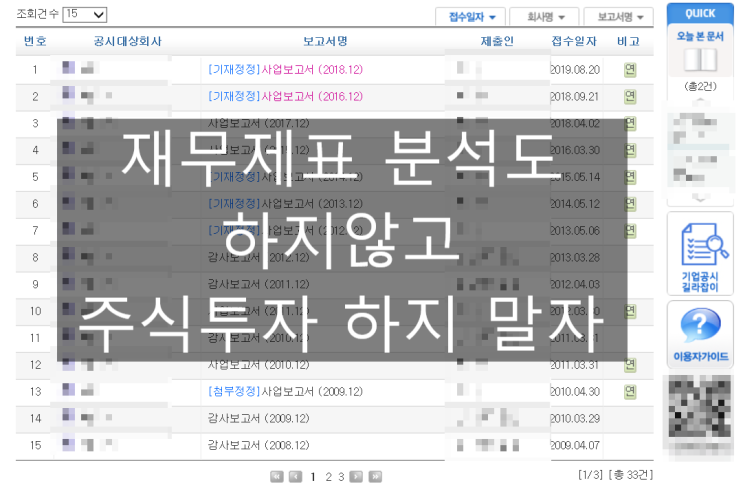Open [기재정정]사업보고서 (2018.12) report
This screenshot has height=494, width=743.
[285, 70]
